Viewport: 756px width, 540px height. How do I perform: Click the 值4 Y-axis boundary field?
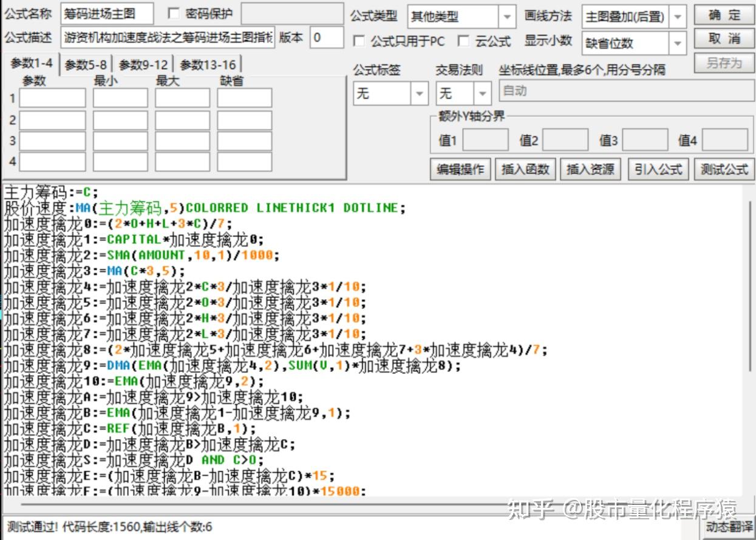tap(725, 140)
